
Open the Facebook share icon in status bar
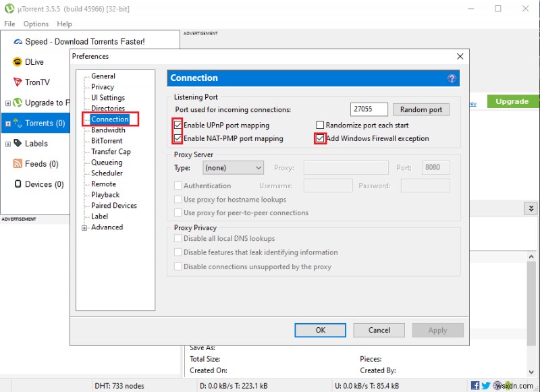coord(476,385)
